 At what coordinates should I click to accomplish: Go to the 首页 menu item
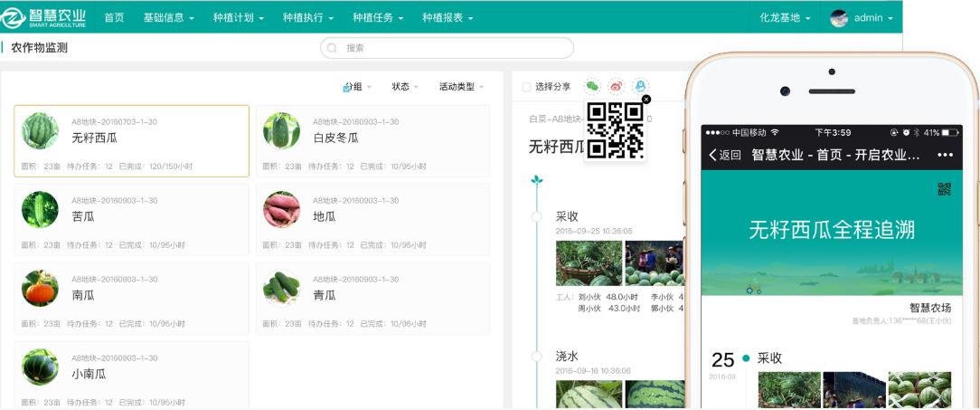pyautogui.click(x=114, y=18)
